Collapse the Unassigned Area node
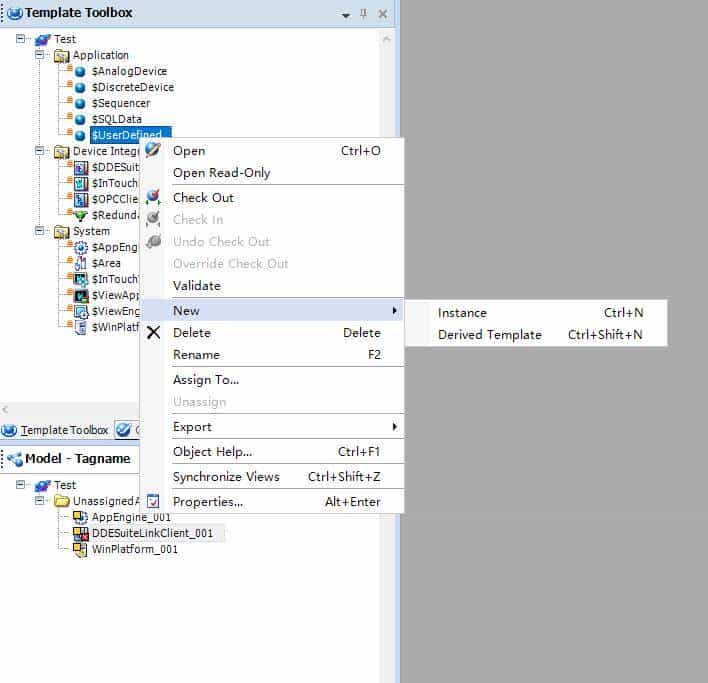The image size is (708, 683). [x=40, y=501]
